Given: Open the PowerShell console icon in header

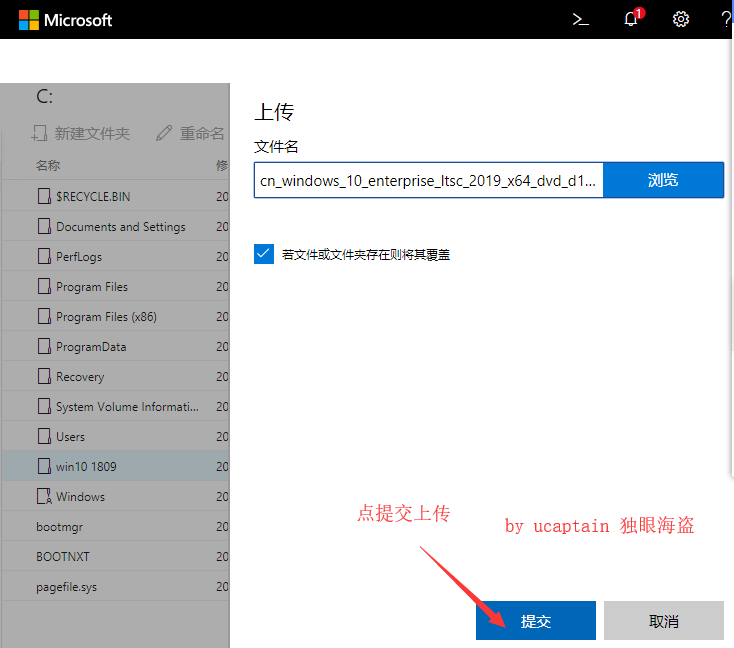Looking at the screenshot, I should point(580,20).
